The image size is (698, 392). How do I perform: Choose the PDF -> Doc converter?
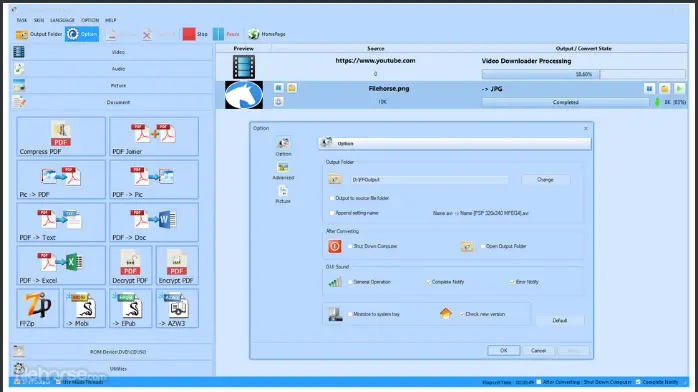coord(154,222)
